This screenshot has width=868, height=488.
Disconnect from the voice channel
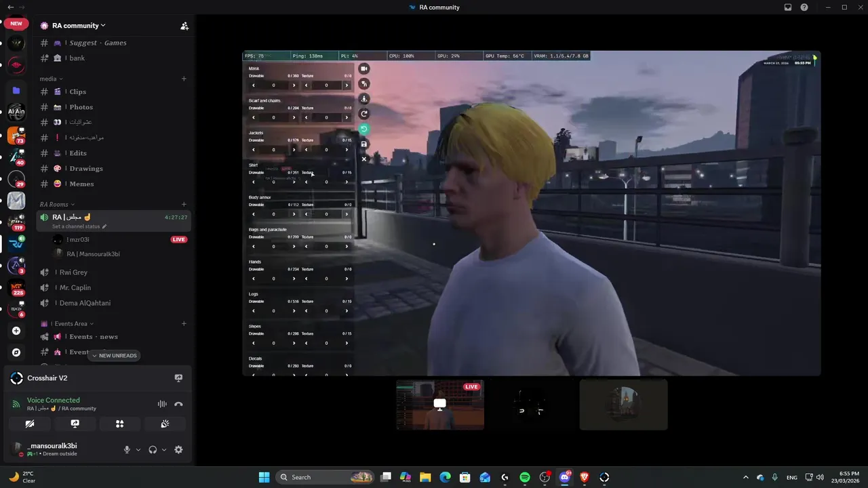[178, 404]
